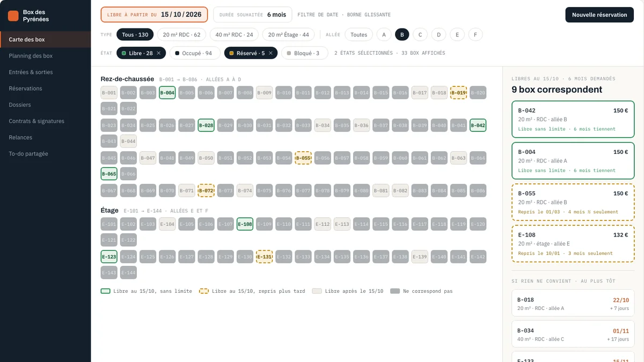Open the E-108 result card at 132 €
The image size is (644, 362).
[573, 243]
